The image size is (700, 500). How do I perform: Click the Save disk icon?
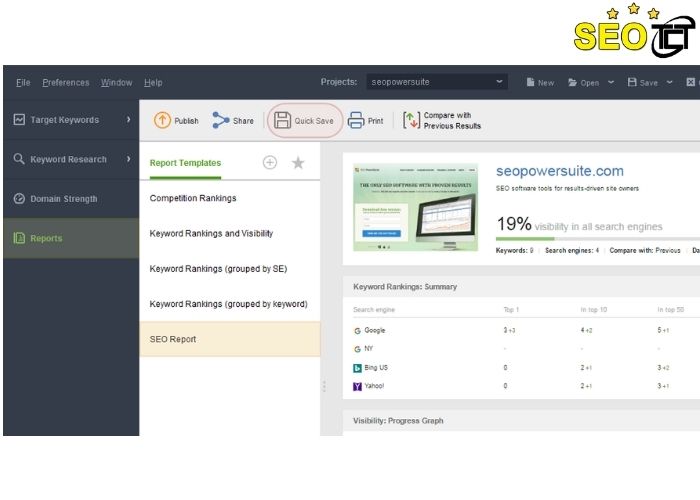(632, 82)
